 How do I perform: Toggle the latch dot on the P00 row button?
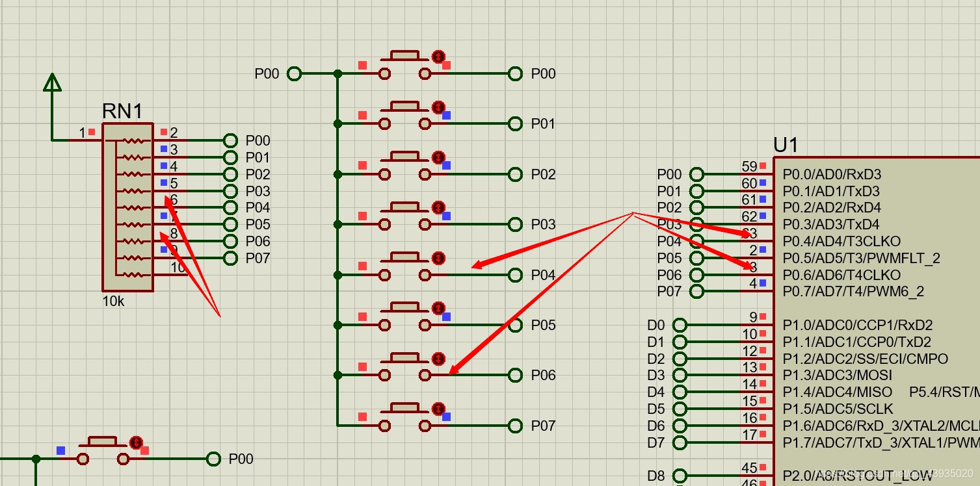tap(439, 56)
